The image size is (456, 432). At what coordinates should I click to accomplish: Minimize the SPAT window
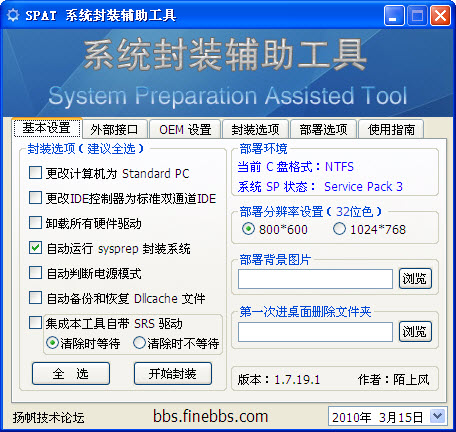(394, 15)
